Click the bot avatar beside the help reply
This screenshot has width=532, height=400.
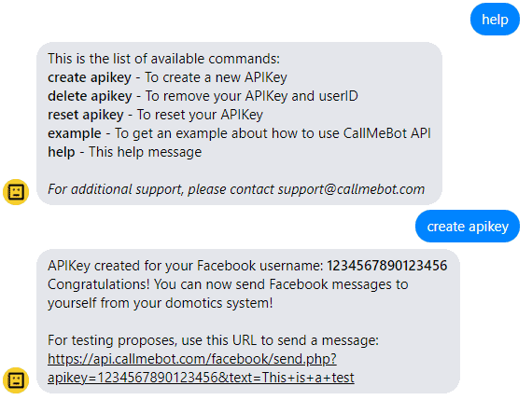[x=16, y=192]
